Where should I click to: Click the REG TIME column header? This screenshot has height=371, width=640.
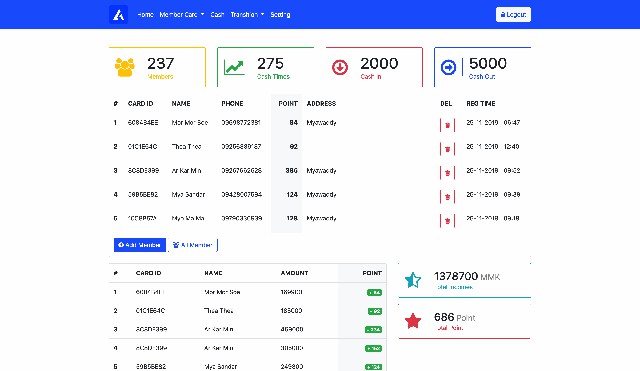point(481,104)
